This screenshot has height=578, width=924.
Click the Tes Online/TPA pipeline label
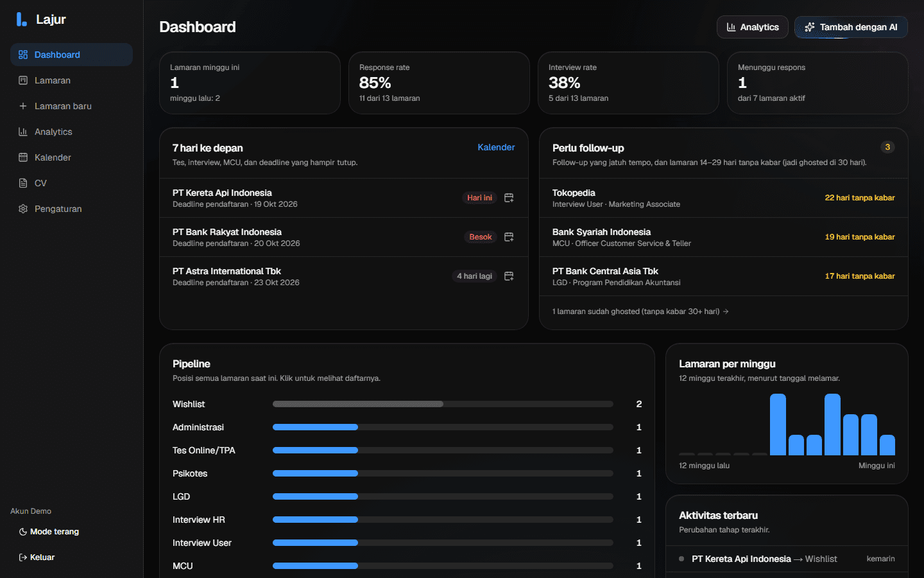pyautogui.click(x=204, y=450)
